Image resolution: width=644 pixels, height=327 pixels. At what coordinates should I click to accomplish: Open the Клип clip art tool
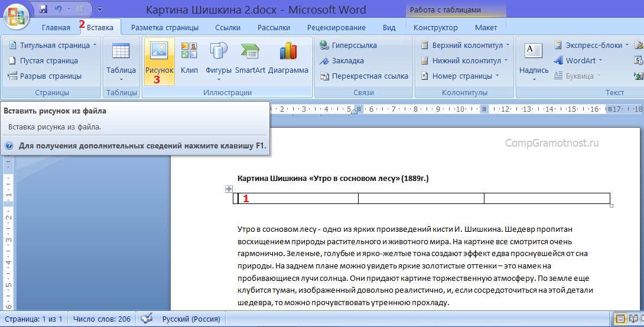pyautogui.click(x=189, y=60)
